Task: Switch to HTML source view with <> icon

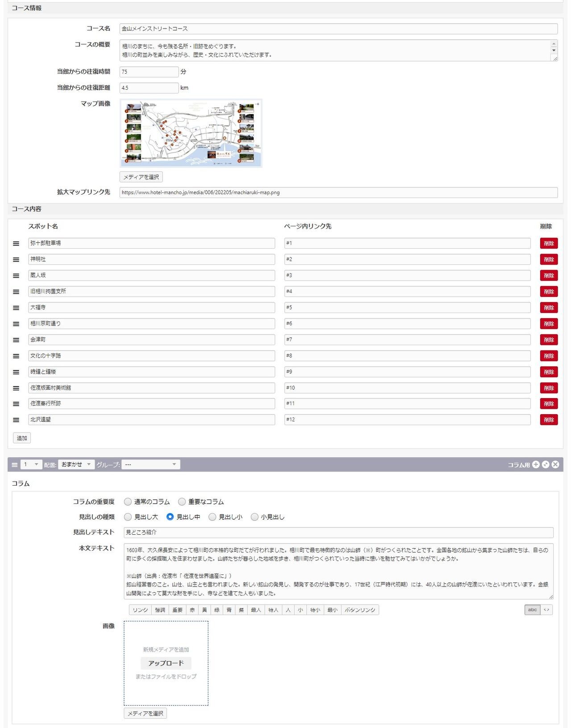Action: tap(546, 610)
